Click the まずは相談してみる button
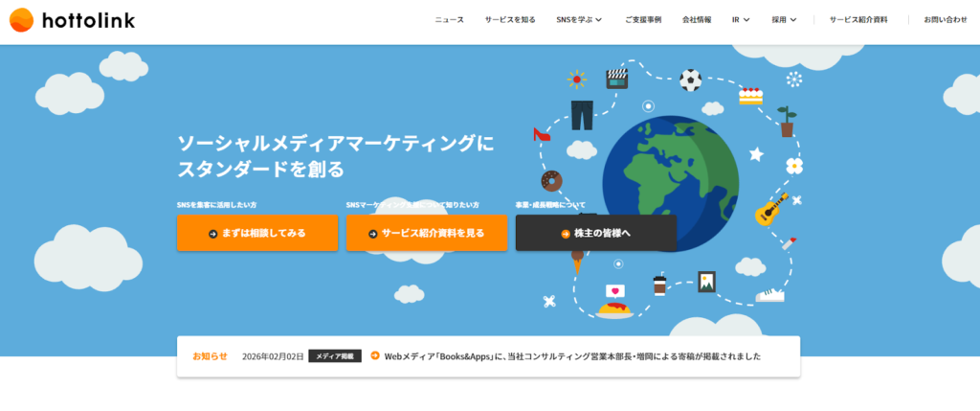Screen dimensions: 980x411 [x=257, y=233]
